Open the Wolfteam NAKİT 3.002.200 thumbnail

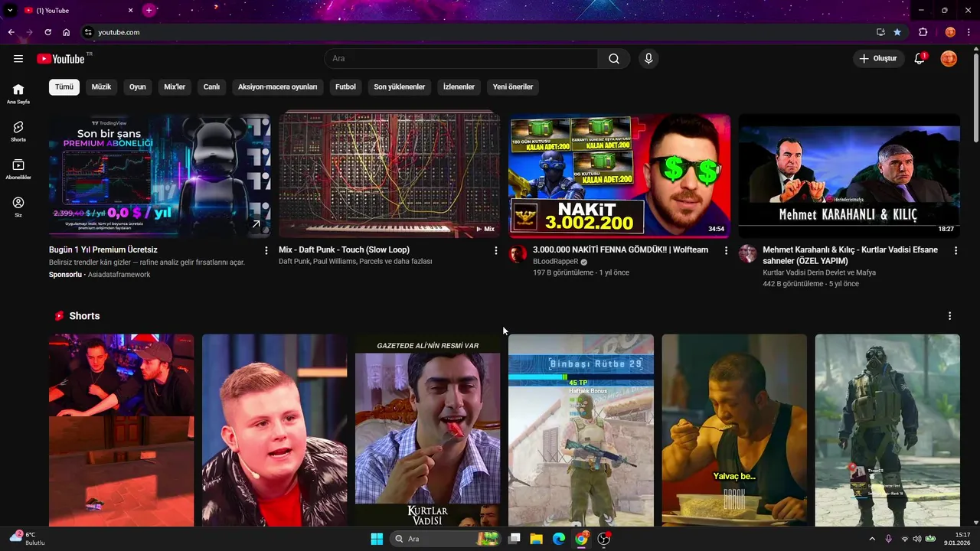tap(619, 176)
